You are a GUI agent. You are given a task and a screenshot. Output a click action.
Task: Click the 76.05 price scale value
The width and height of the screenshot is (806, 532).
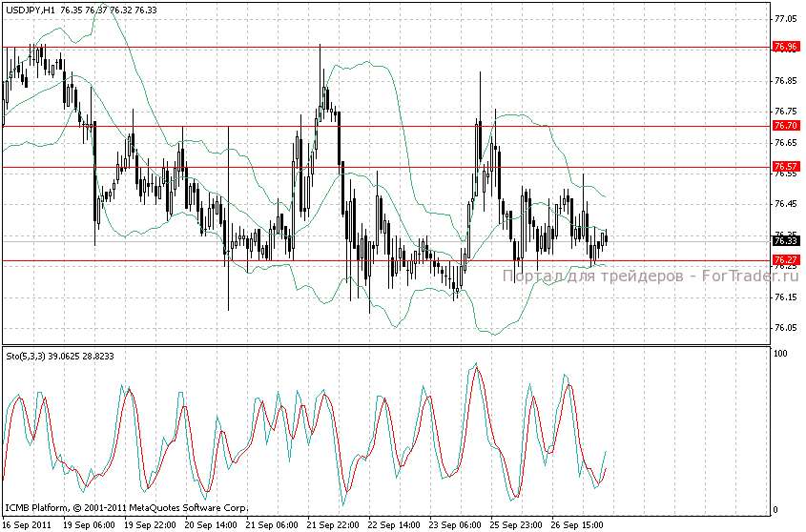click(785, 328)
